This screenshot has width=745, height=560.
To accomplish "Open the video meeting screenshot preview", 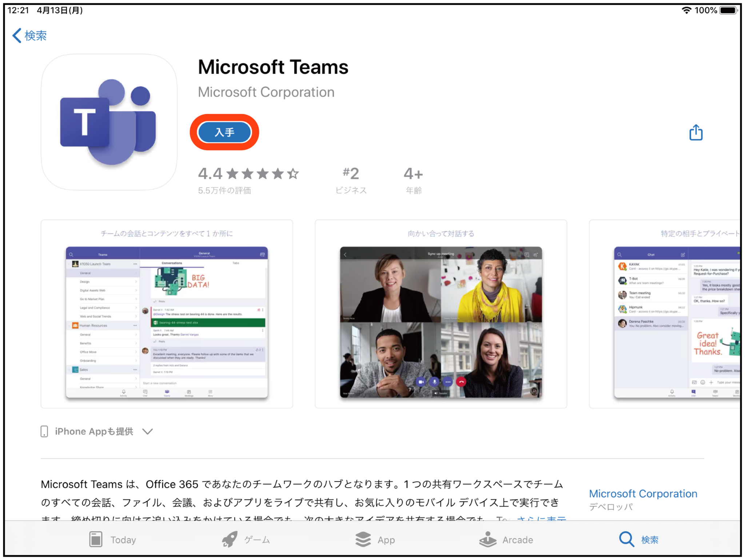I will click(441, 314).
